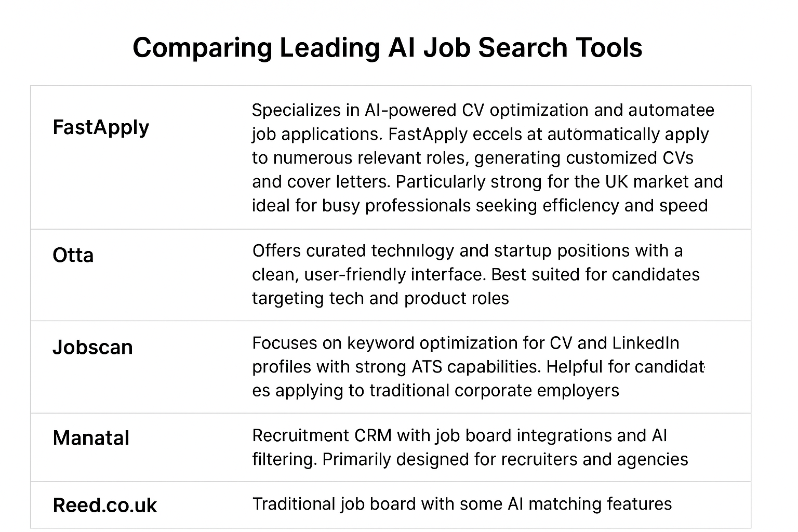
Task: Select the line starting "Recruitment CRM with job board"
Action: click(459, 435)
